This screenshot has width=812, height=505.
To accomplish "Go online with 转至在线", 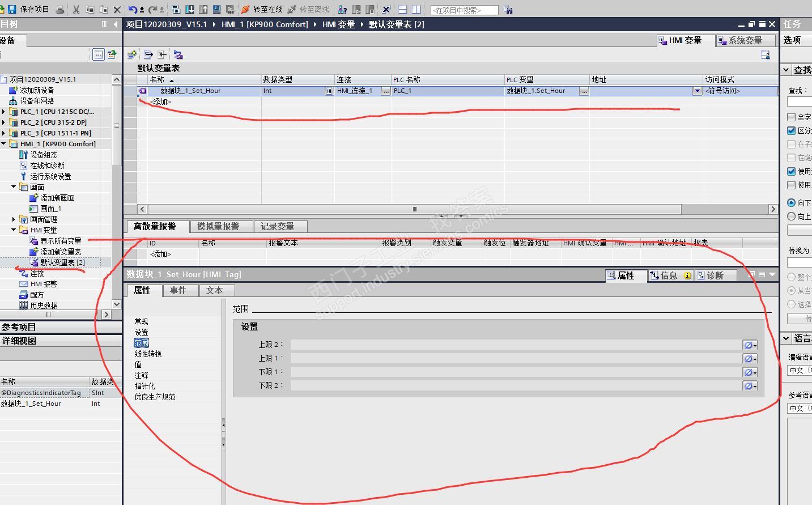I will click(262, 10).
